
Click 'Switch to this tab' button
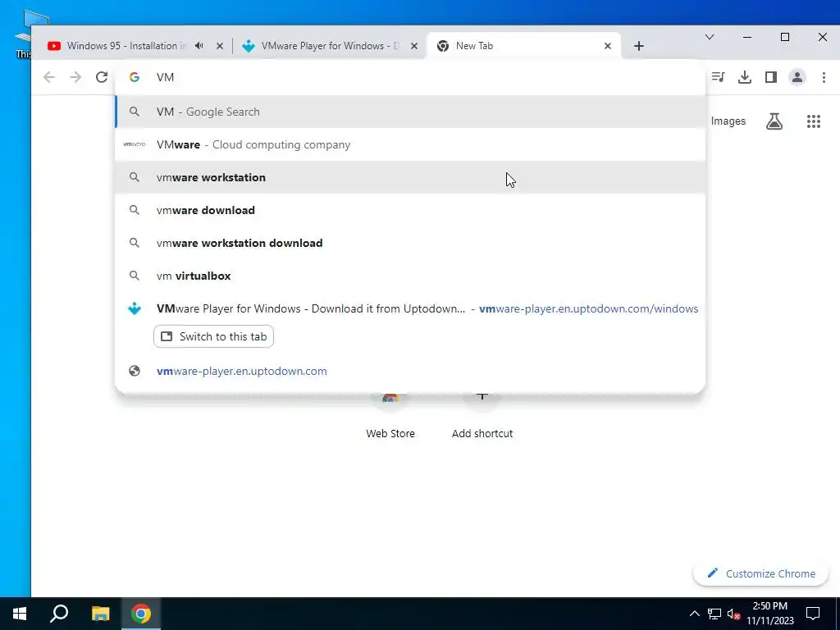point(214,336)
